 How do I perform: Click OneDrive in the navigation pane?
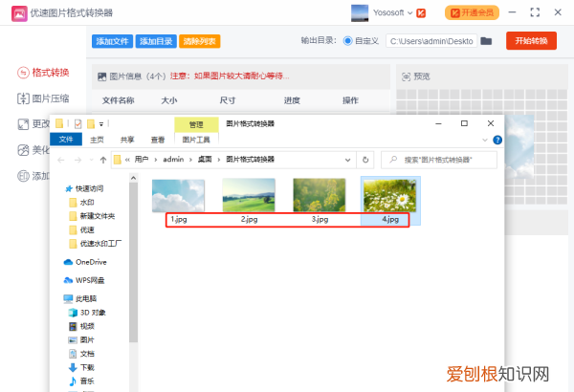click(85, 262)
